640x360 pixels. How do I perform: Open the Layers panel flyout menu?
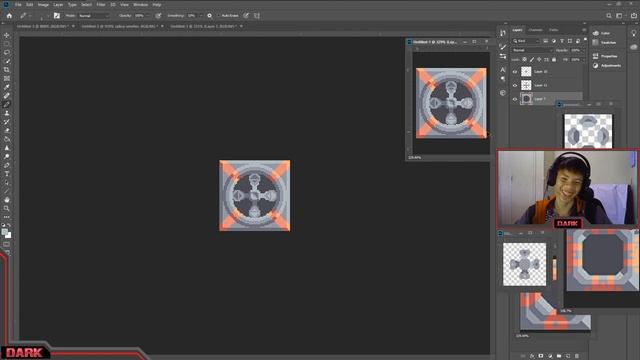pyautogui.click(x=584, y=30)
